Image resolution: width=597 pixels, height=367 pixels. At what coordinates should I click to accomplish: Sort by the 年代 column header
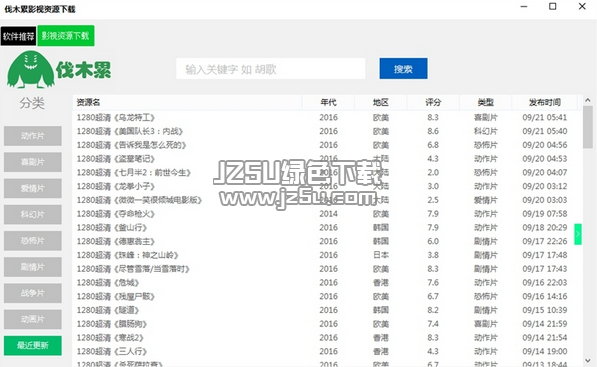tap(328, 102)
